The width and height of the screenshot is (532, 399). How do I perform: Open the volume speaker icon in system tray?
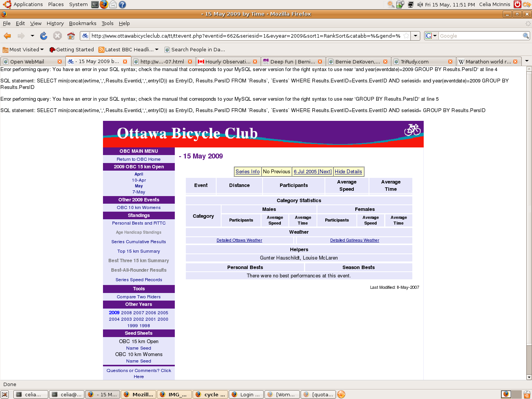coord(420,5)
